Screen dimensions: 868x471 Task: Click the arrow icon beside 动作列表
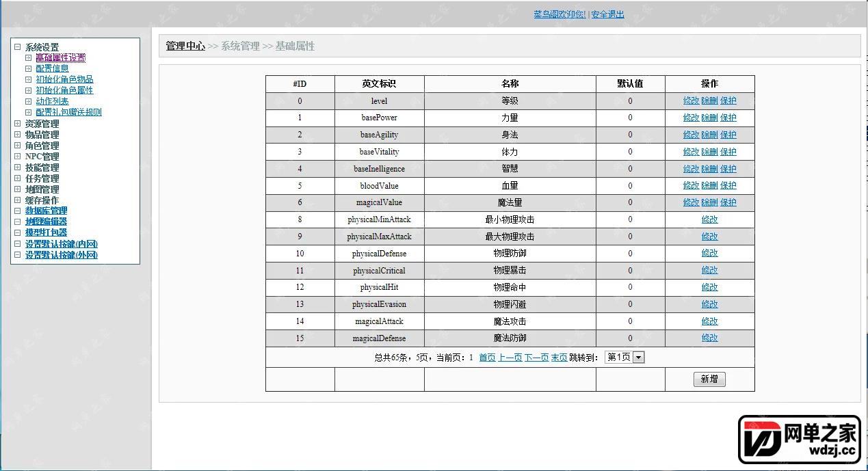29,101
